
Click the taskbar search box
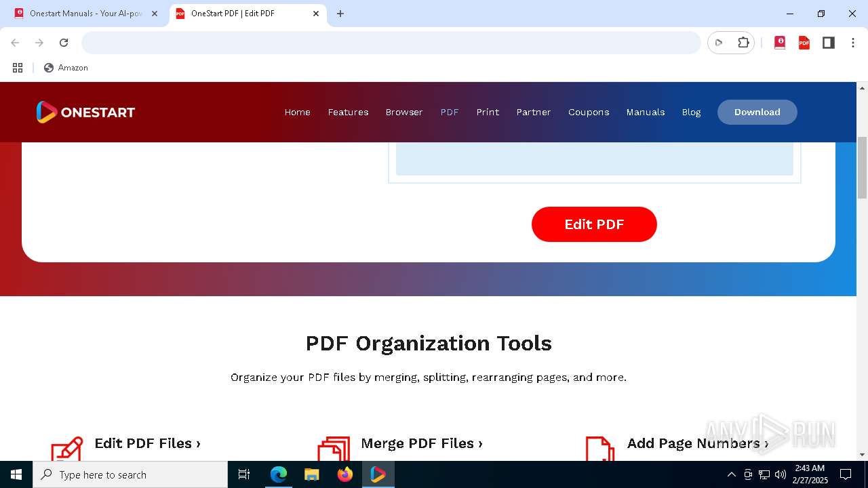coord(130,474)
